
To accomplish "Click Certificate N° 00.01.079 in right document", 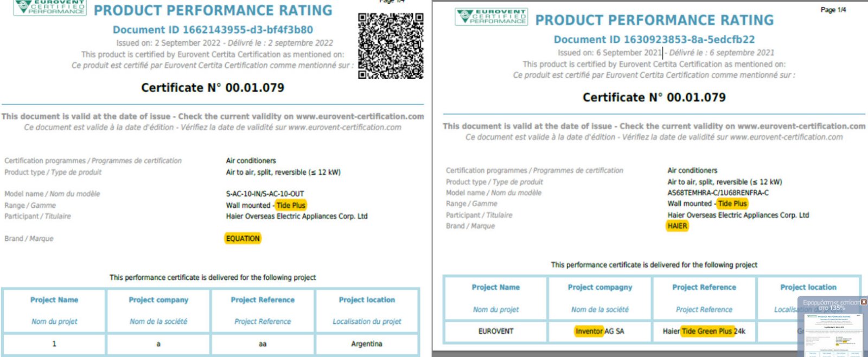I will (x=654, y=98).
